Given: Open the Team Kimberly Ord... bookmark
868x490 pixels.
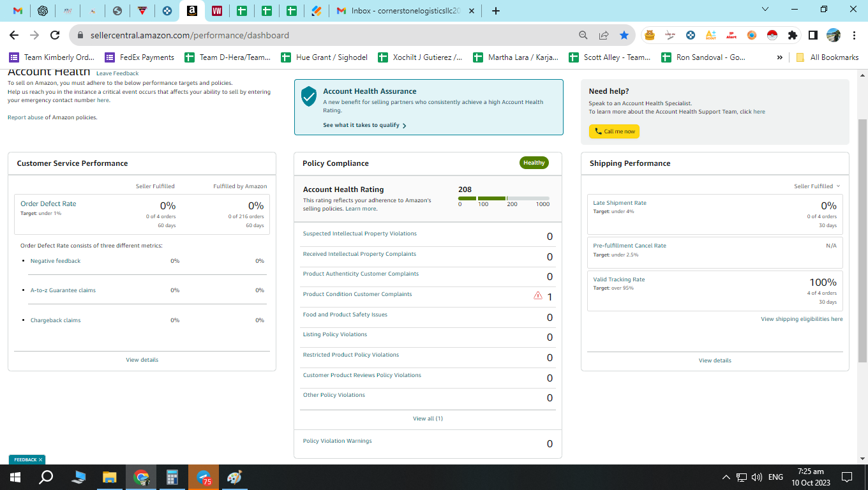Looking at the screenshot, I should 52,57.
